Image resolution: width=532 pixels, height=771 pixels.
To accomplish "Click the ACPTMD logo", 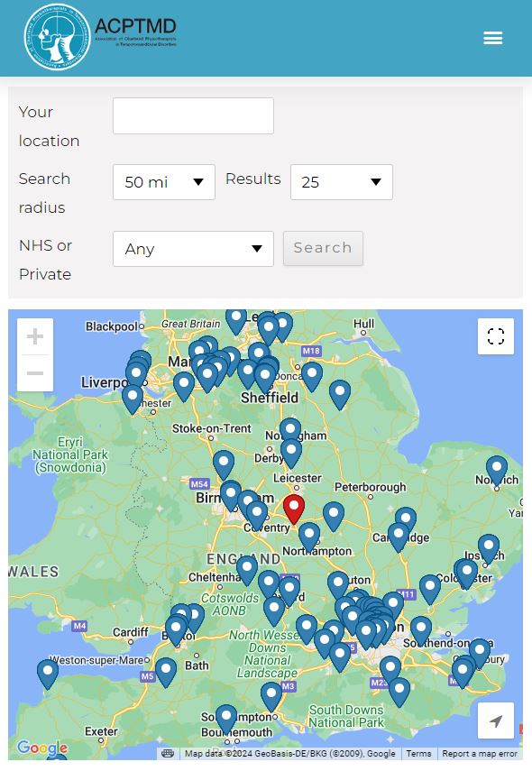I will pyautogui.click(x=101, y=37).
